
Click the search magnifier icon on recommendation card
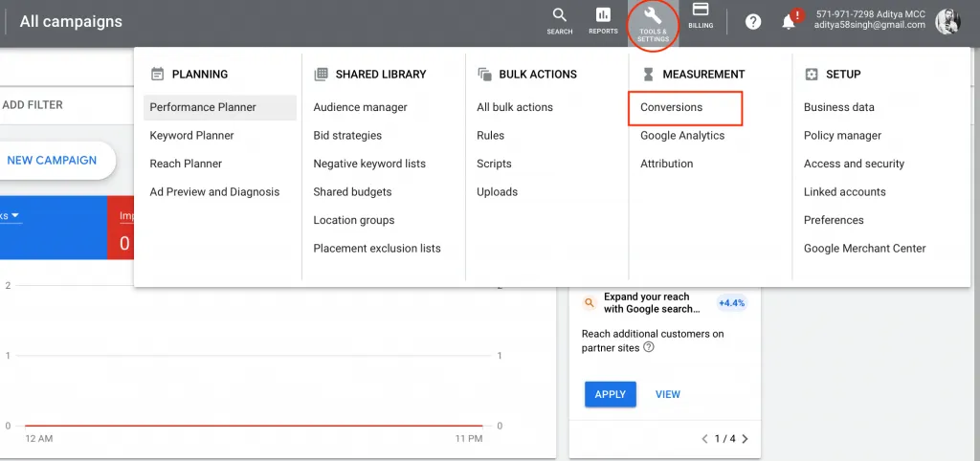[589, 303]
